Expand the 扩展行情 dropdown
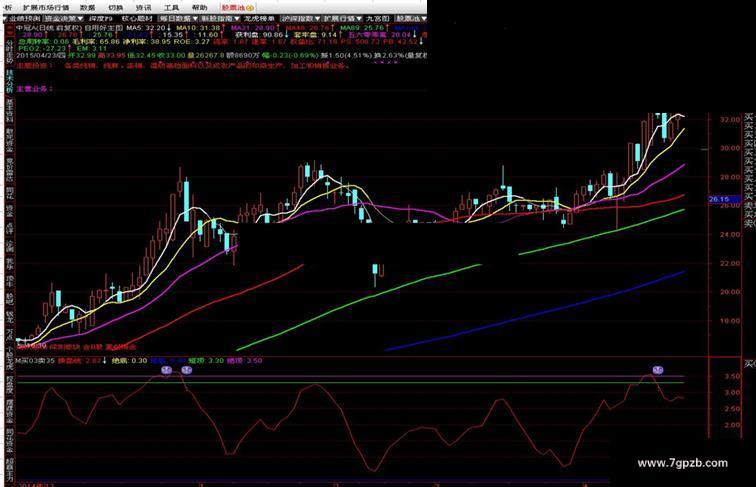The width and height of the screenshot is (756, 487). pos(342,19)
